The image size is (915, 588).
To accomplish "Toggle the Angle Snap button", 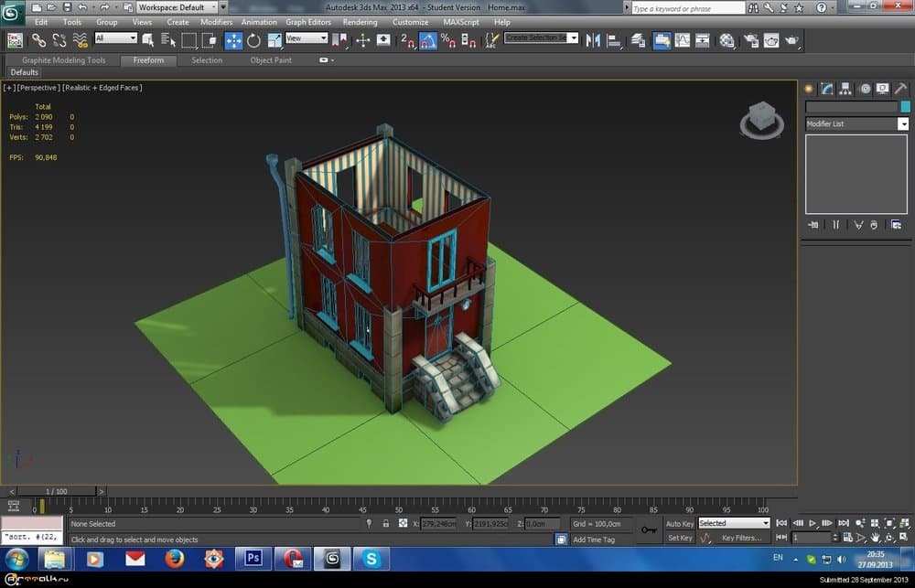I will coord(428,40).
